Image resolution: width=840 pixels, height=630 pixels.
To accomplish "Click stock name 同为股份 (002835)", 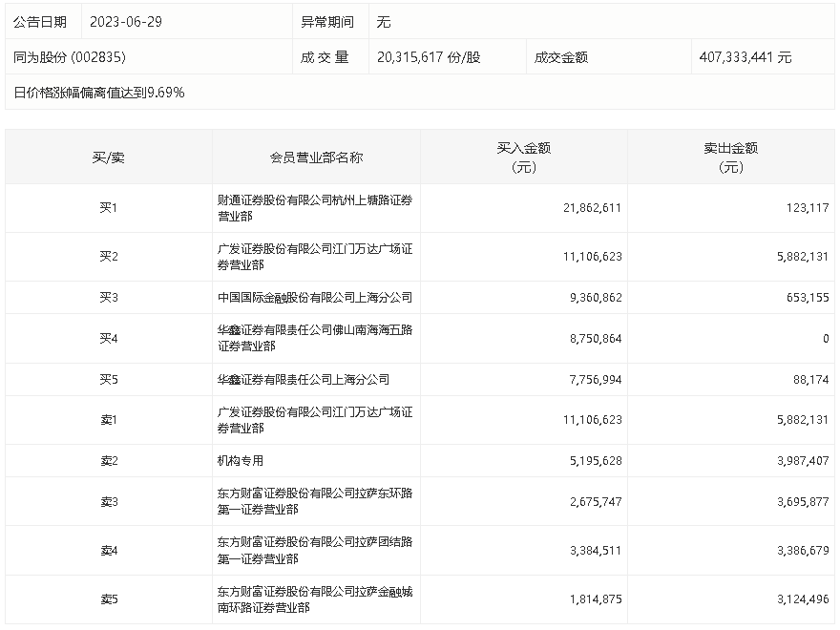I will (x=70, y=57).
